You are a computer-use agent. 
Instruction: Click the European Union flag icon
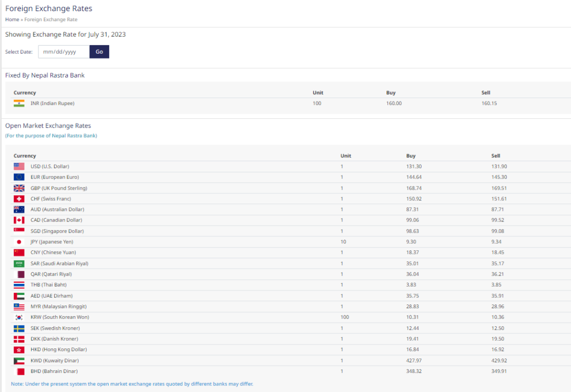(x=19, y=177)
